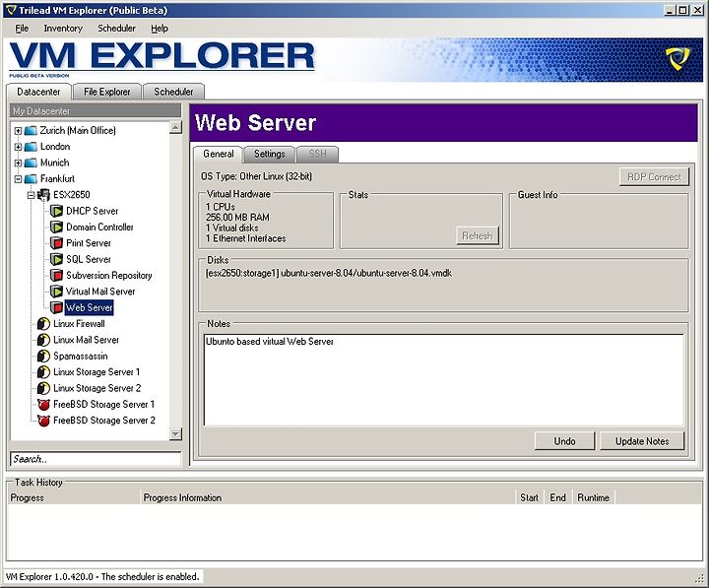Screen dimensions: 709x588
Task: Click the Zurich (Main Office) folder icon
Action: pos(31,131)
